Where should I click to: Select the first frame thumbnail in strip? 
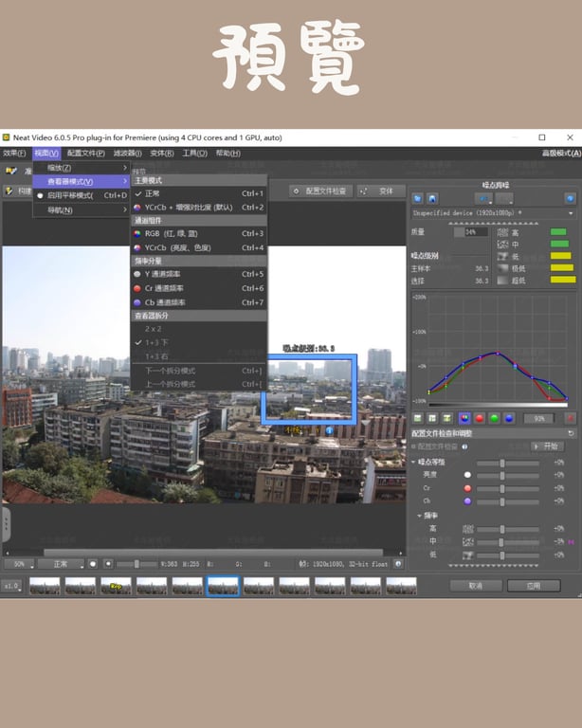45,586
